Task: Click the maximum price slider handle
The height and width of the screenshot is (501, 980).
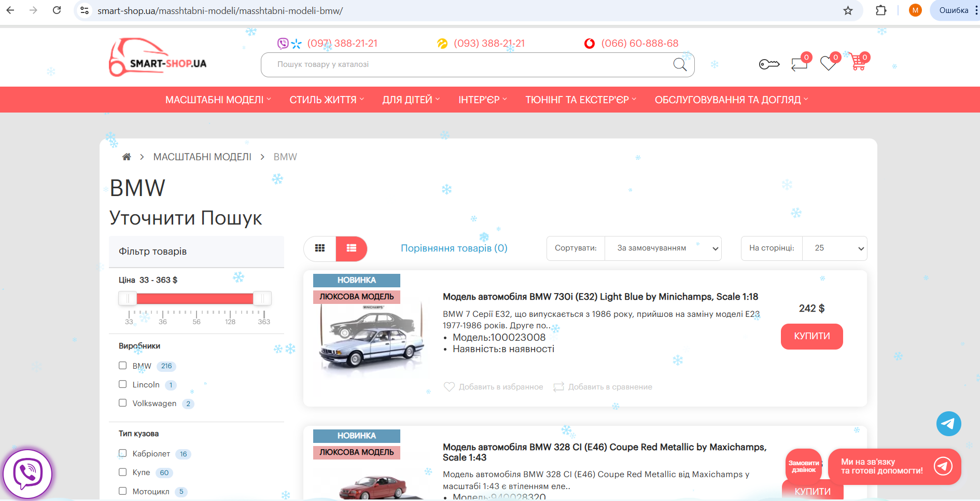Action: [262, 298]
